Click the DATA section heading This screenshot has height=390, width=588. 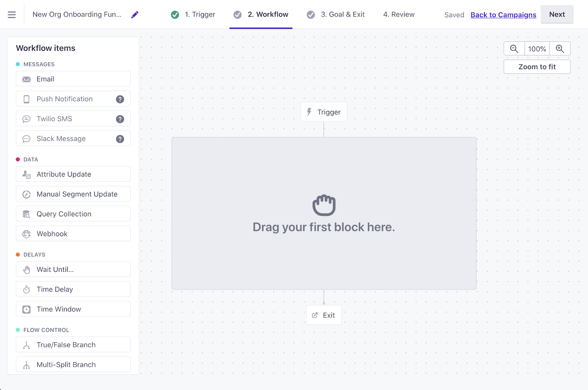pyautogui.click(x=31, y=160)
